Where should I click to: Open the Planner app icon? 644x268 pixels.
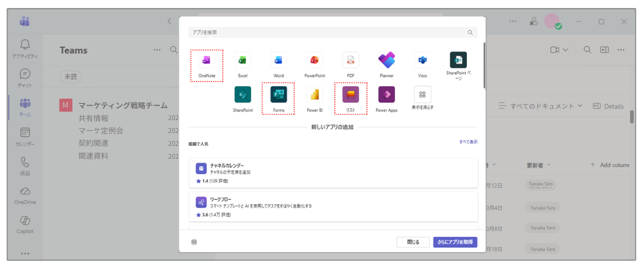[x=386, y=65]
